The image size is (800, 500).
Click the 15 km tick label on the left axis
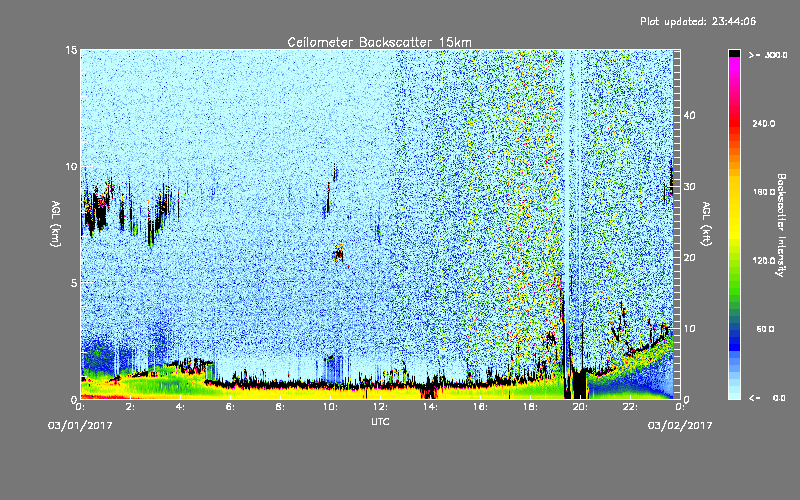(71, 50)
